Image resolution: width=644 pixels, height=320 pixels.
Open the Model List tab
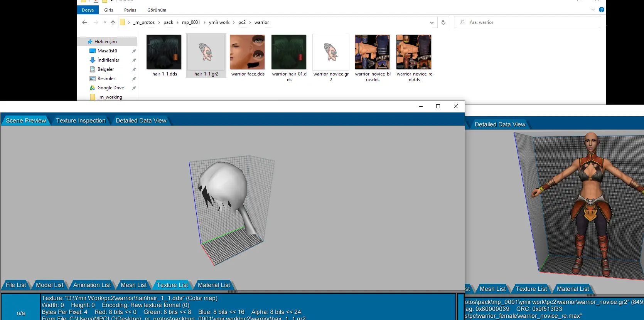point(49,285)
